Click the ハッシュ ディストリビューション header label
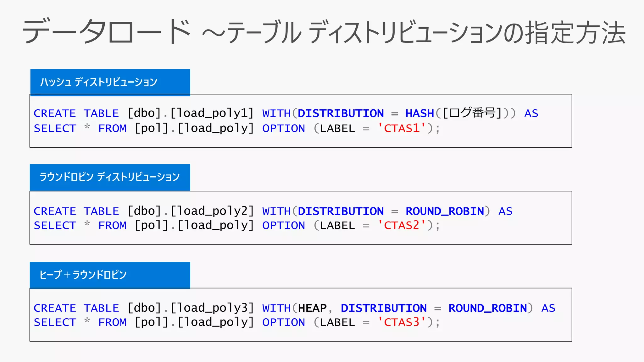 coord(99,82)
